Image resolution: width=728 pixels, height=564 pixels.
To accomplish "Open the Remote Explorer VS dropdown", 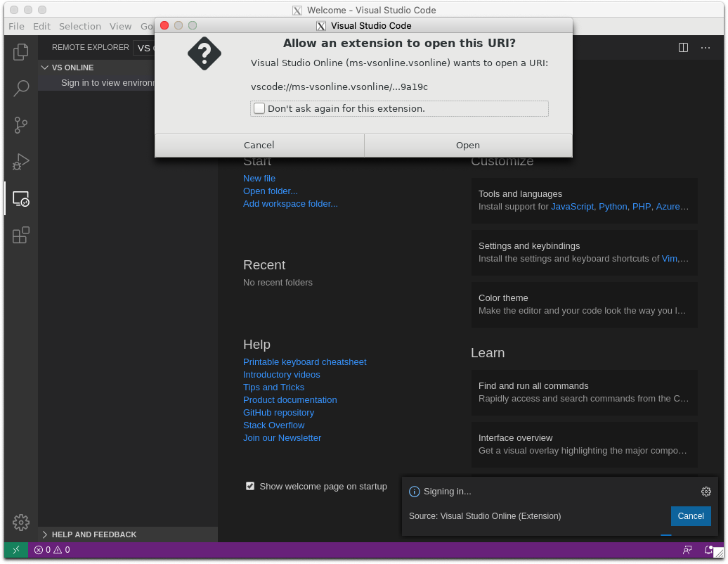I will tap(144, 48).
